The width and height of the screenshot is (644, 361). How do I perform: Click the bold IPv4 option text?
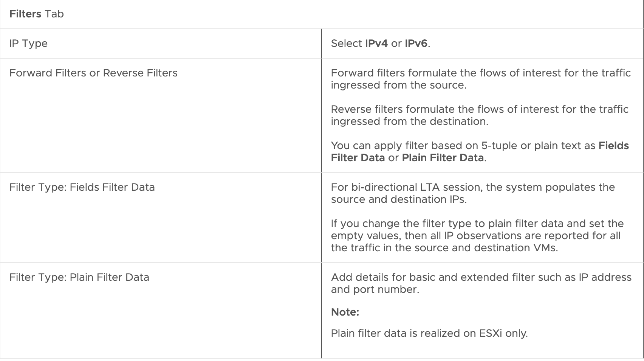click(x=376, y=44)
